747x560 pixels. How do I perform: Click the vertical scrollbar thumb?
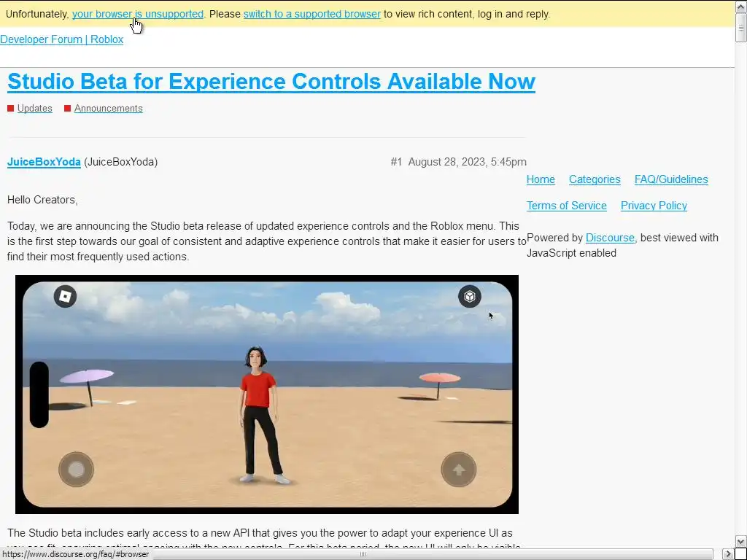click(741, 28)
